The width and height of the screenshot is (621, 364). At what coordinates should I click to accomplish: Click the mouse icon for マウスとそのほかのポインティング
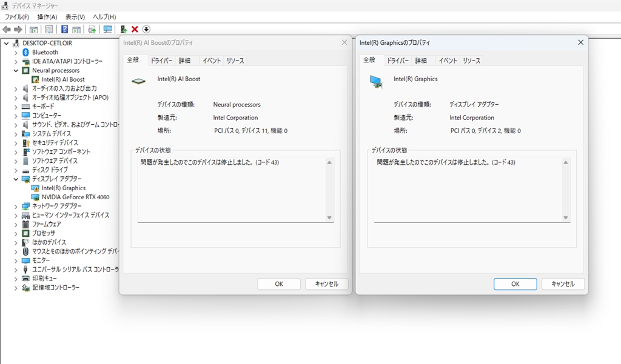(25, 251)
